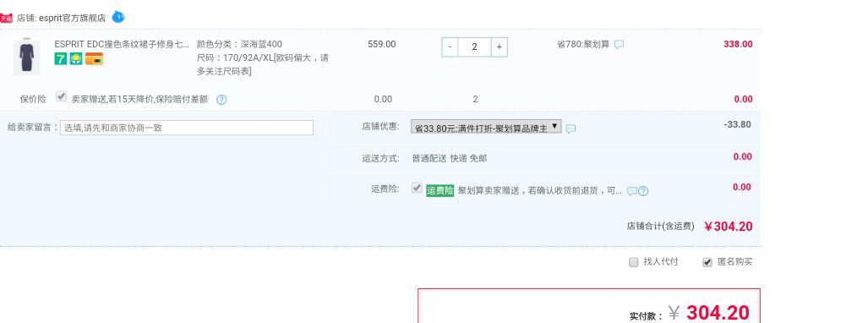Expand the 店铺优惠 discount dropdown

(x=486, y=127)
